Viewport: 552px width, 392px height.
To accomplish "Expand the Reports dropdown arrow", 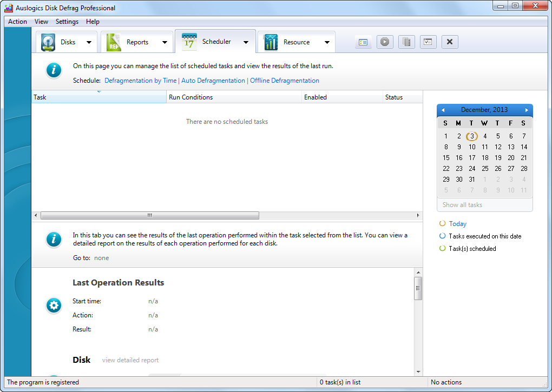I will tap(165, 42).
